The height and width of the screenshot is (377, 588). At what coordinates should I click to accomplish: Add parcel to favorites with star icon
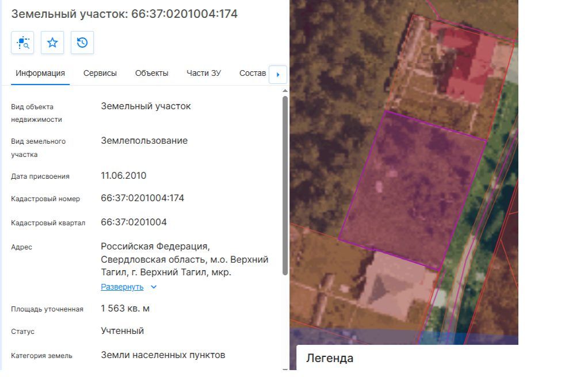(52, 43)
